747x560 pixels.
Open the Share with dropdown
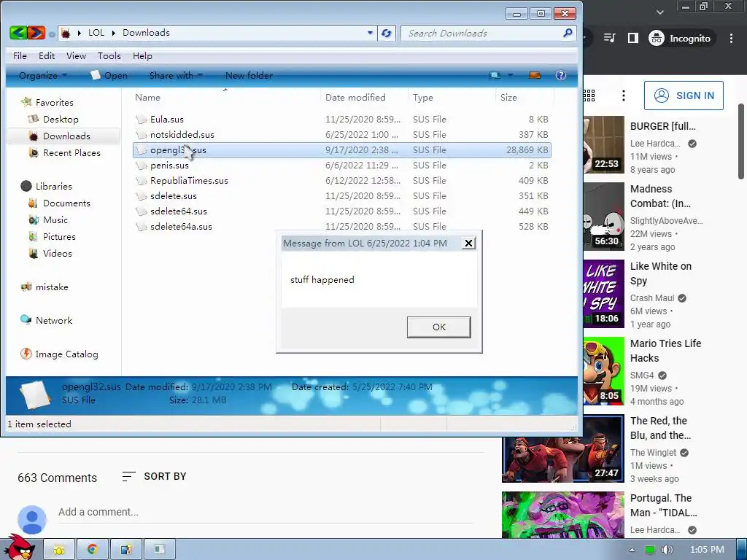tap(176, 75)
